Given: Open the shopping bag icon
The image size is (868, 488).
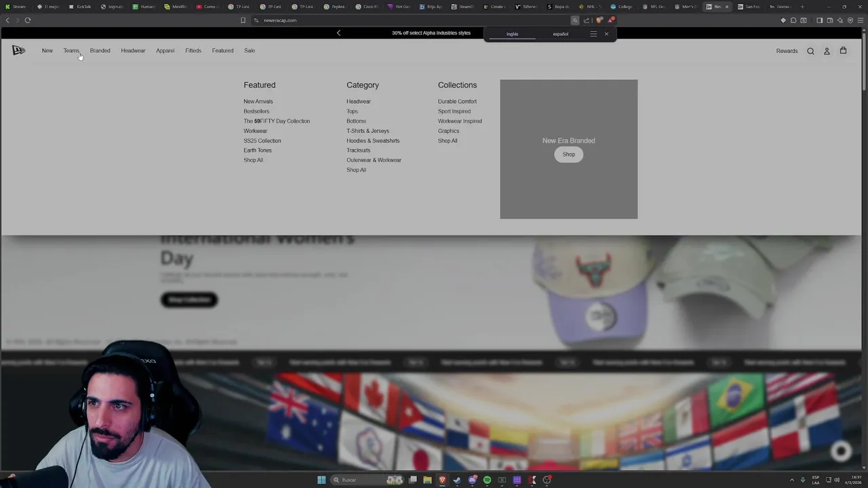Looking at the screenshot, I should (843, 50).
